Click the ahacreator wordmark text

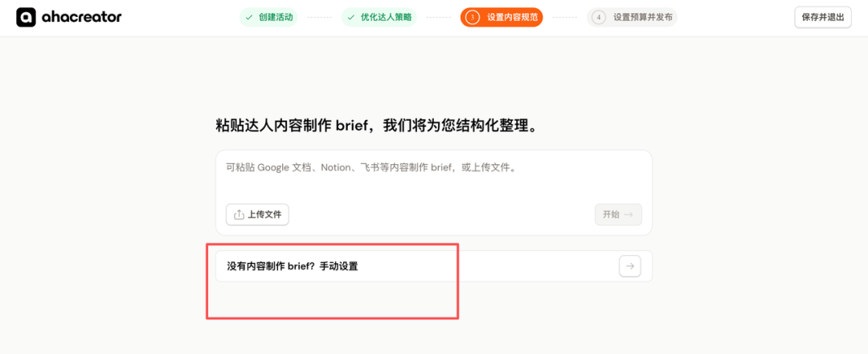81,17
